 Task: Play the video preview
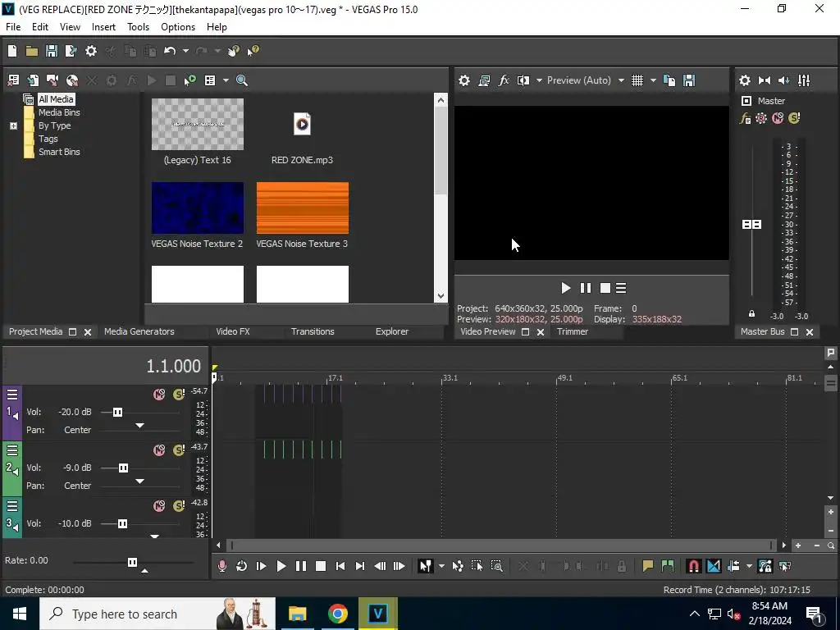[x=566, y=288]
